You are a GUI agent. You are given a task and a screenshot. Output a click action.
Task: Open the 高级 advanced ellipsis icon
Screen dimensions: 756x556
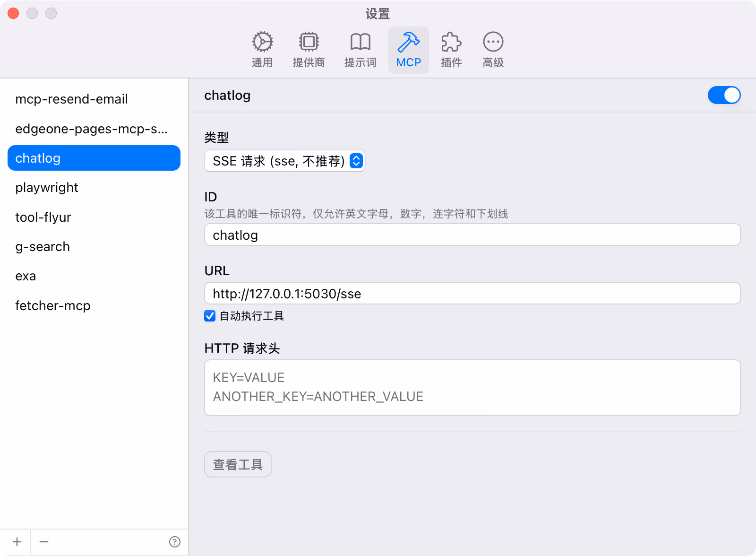(493, 43)
